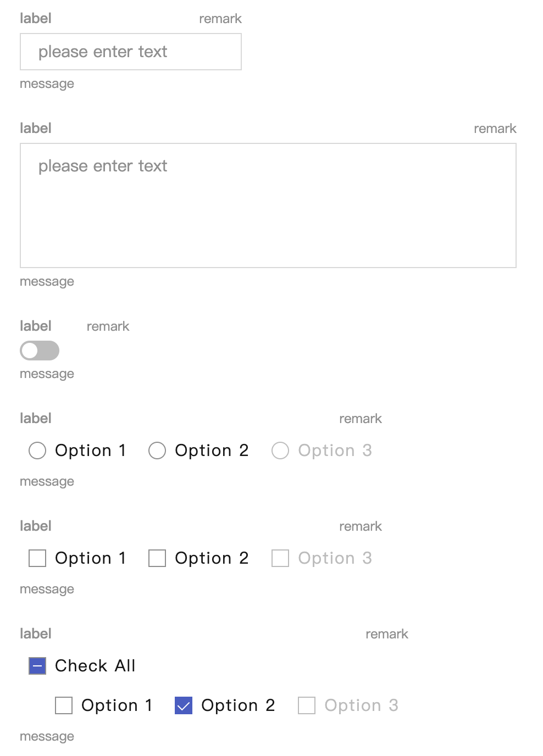The image size is (543, 756).
Task: Click the disabled Option 3 radio button
Action: [x=280, y=451]
